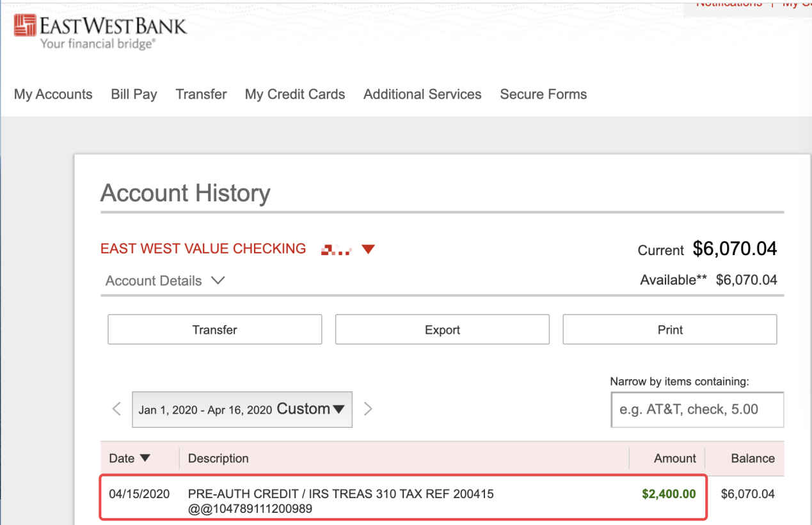Go to previous date range arrow
The width and height of the screenshot is (812, 525).
(x=116, y=409)
